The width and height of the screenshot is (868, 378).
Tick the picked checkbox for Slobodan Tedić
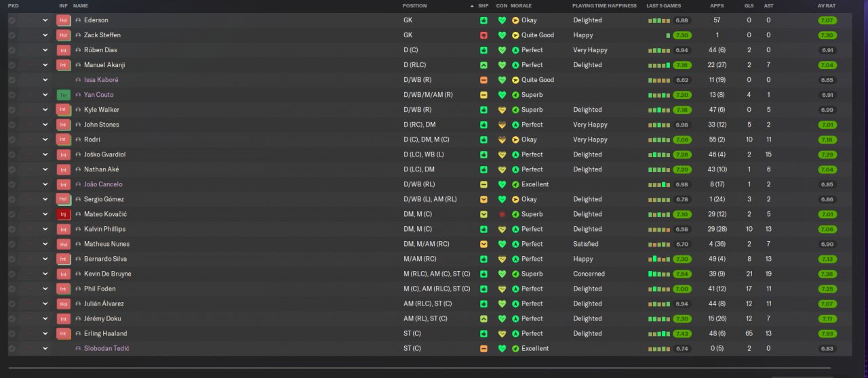tap(12, 348)
